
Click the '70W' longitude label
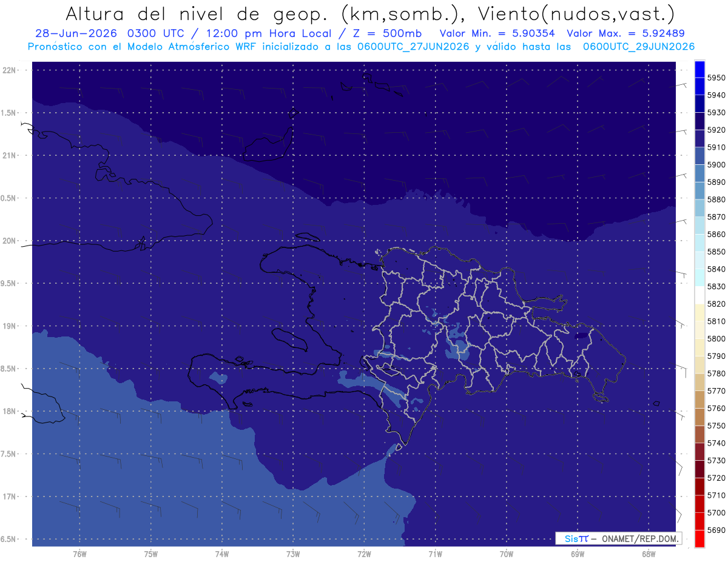[507, 554]
